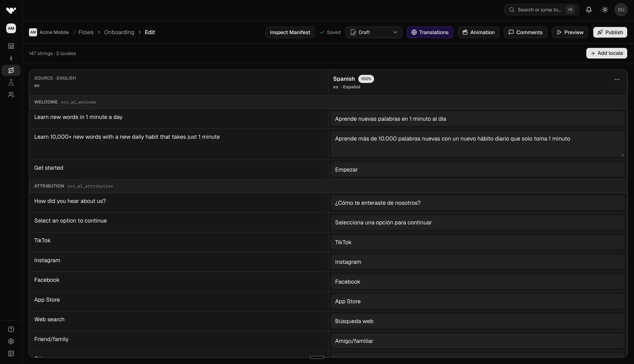Open the Comments tab
634x364 pixels.
tap(525, 32)
